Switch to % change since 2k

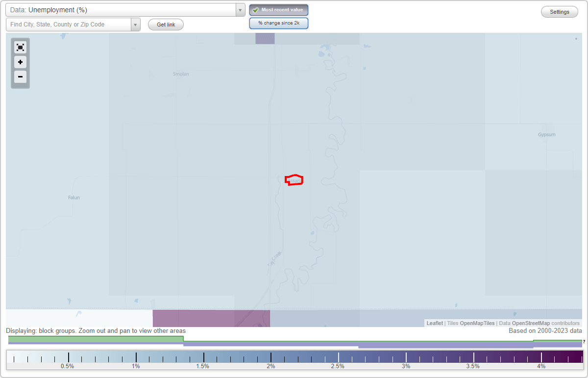coord(279,23)
